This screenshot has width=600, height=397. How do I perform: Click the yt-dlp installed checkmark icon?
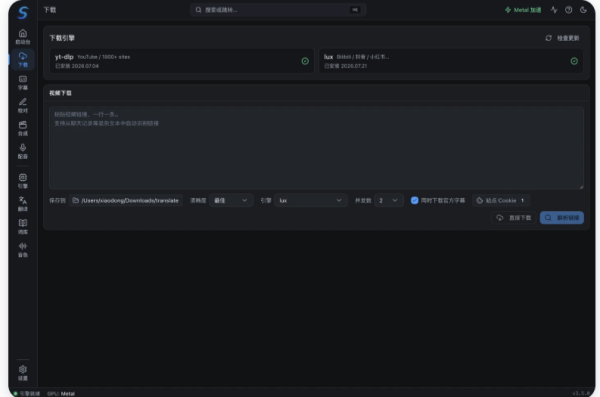pyautogui.click(x=305, y=61)
